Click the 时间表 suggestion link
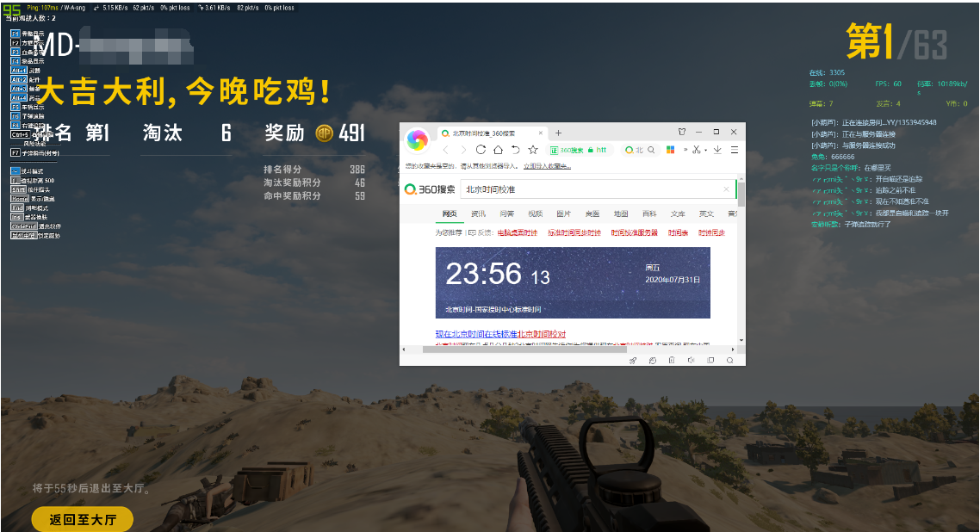 [x=678, y=233]
